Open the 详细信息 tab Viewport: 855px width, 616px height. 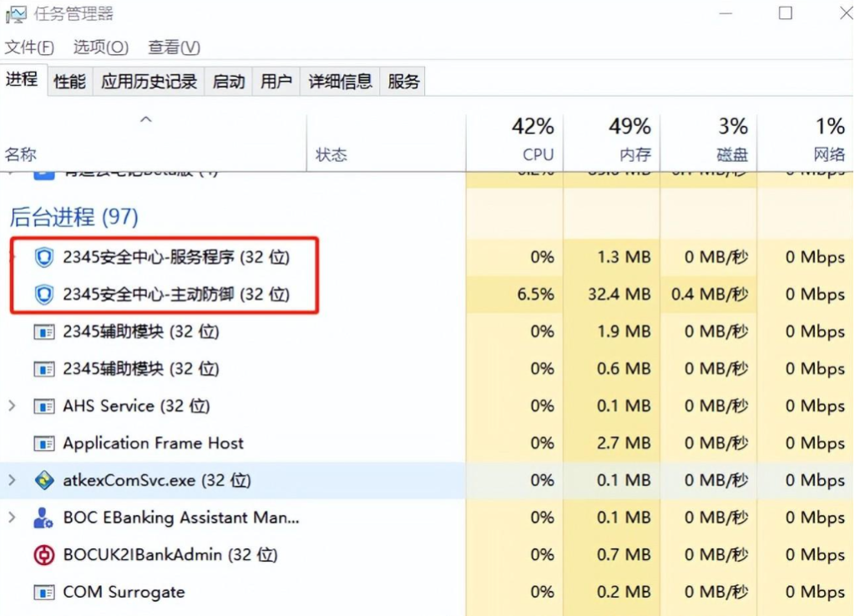click(341, 82)
